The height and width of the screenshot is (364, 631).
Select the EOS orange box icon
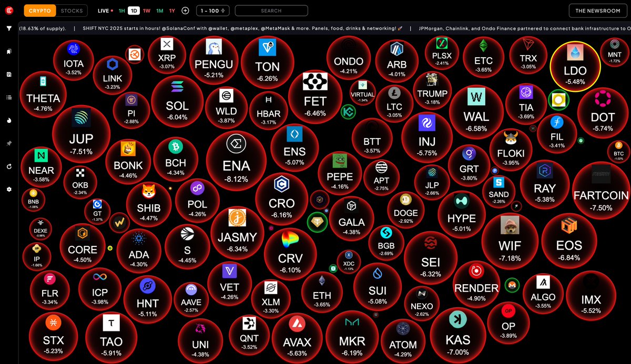pos(569,226)
